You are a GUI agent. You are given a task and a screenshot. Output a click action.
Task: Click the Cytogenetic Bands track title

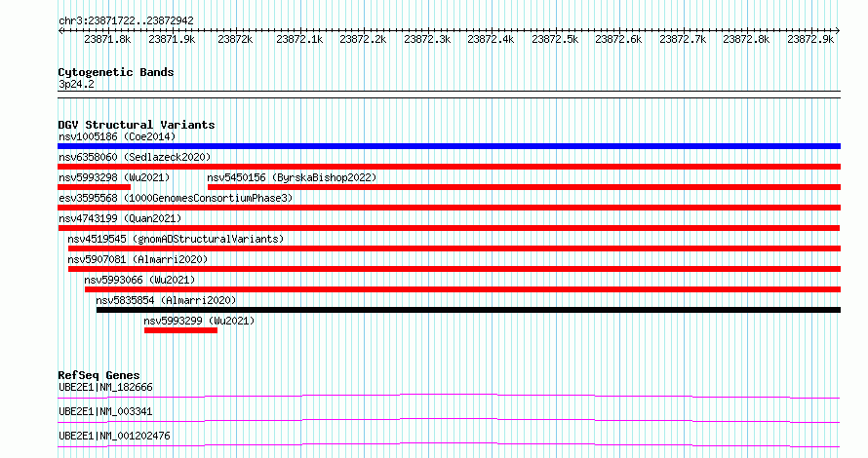[116, 72]
